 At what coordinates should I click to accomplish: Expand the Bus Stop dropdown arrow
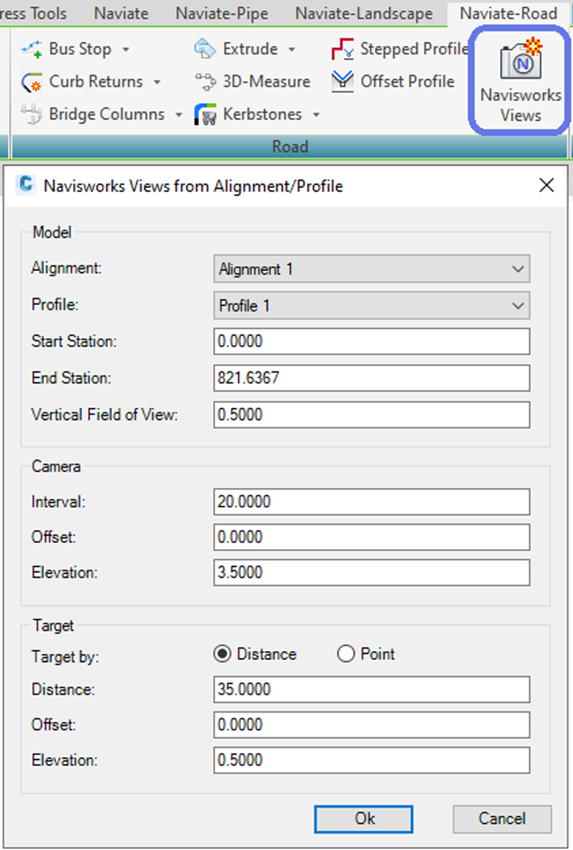point(126,50)
